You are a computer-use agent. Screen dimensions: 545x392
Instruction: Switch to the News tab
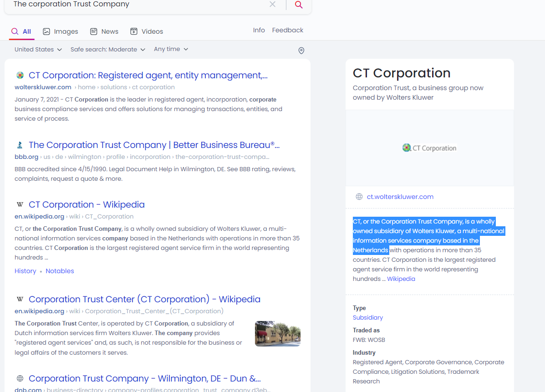[x=104, y=31]
